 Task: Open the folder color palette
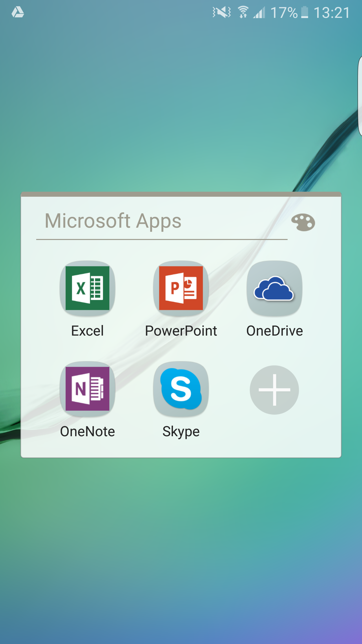pyautogui.click(x=303, y=222)
